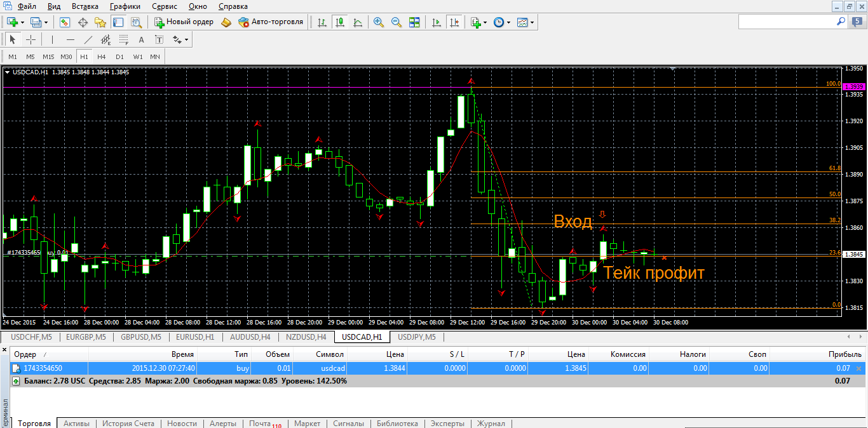The height and width of the screenshot is (428, 868).
Task: Zoom out on the chart
Action: point(397,22)
